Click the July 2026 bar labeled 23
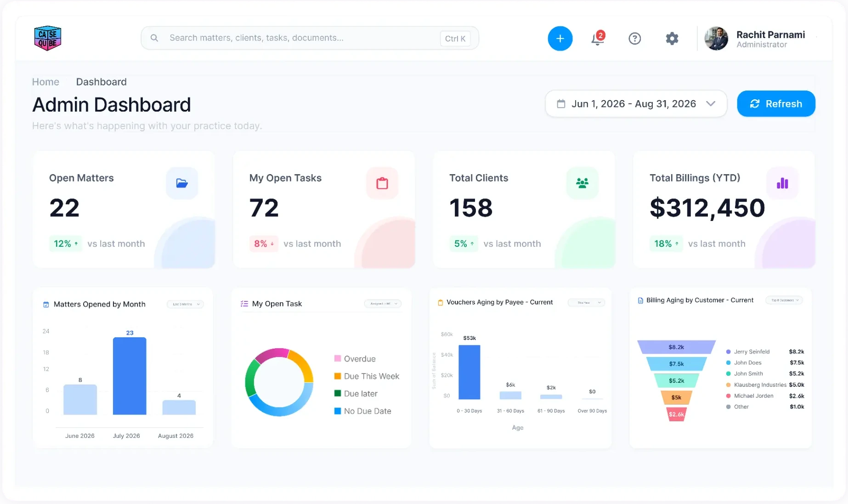 click(130, 376)
